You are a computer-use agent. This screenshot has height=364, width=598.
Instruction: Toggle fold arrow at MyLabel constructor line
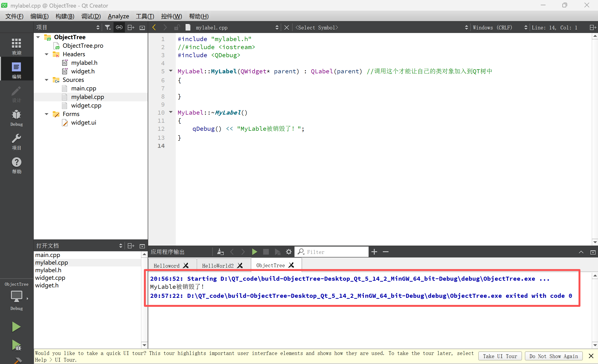pyautogui.click(x=171, y=71)
